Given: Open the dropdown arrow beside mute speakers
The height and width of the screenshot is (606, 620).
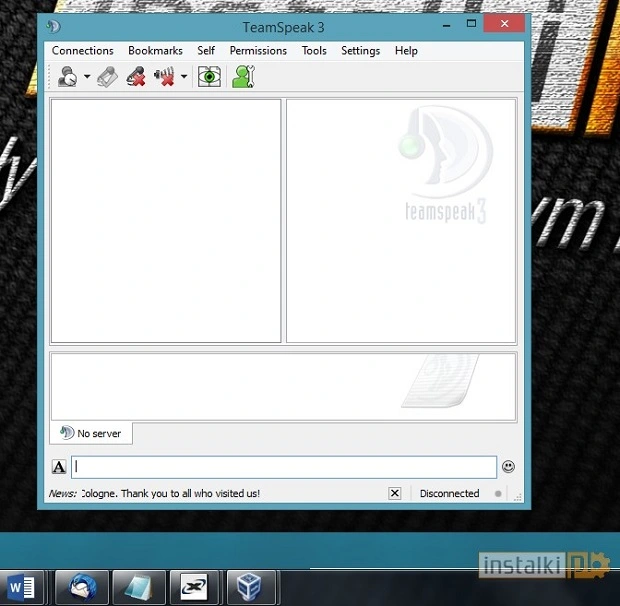Looking at the screenshot, I should coord(183,77).
